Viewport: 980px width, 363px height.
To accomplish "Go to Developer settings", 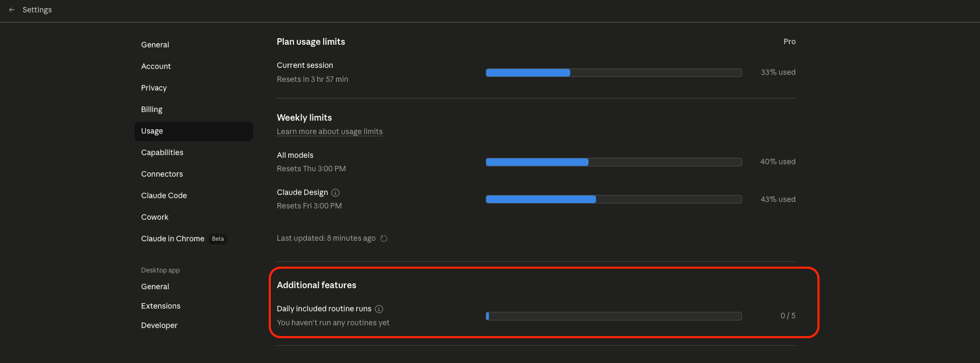I will pos(194,325).
